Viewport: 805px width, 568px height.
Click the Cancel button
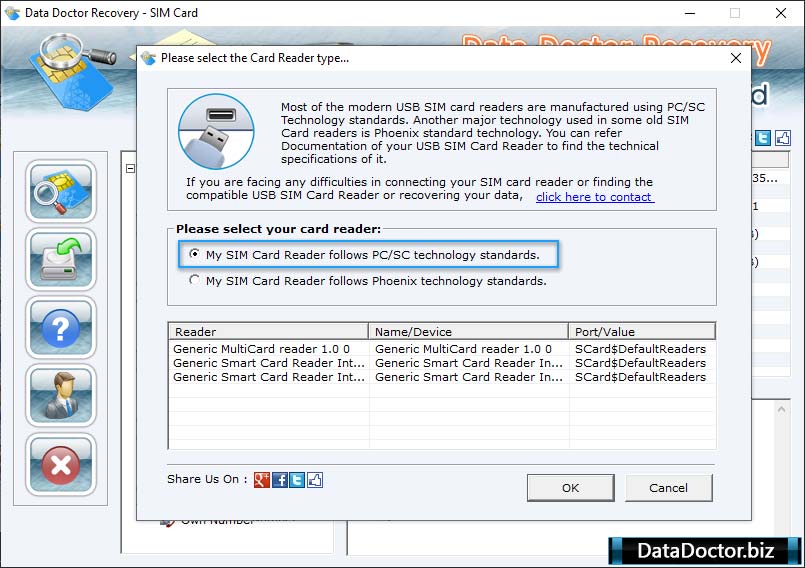pos(668,487)
